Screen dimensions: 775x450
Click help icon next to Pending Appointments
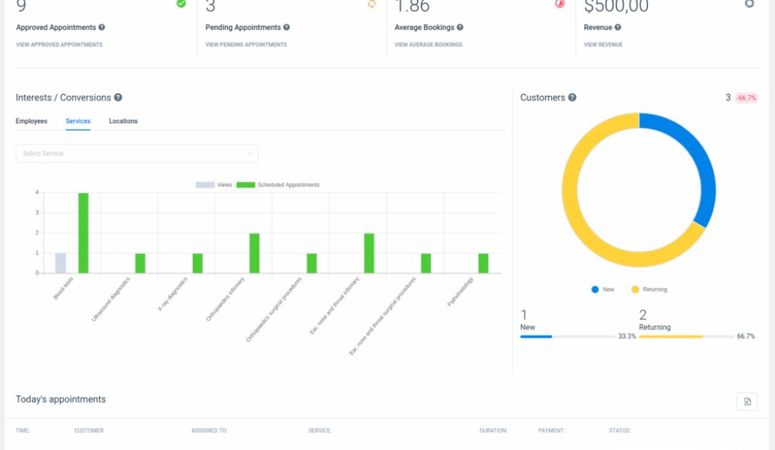286,27
